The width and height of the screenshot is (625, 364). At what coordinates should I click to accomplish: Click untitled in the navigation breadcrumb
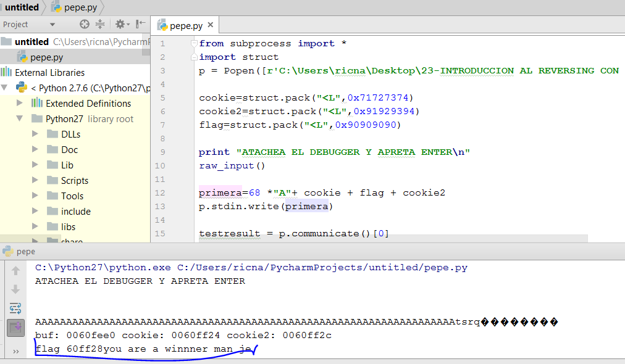pos(22,7)
